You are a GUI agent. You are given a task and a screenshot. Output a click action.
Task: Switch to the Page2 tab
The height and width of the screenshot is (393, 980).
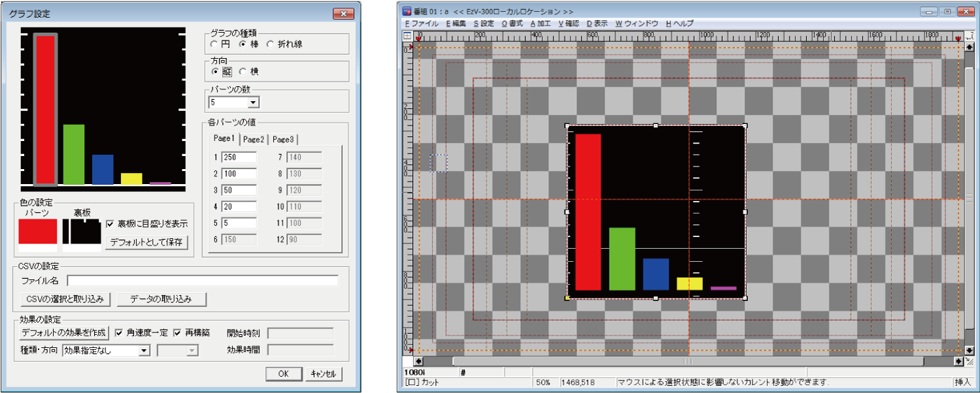tap(253, 139)
